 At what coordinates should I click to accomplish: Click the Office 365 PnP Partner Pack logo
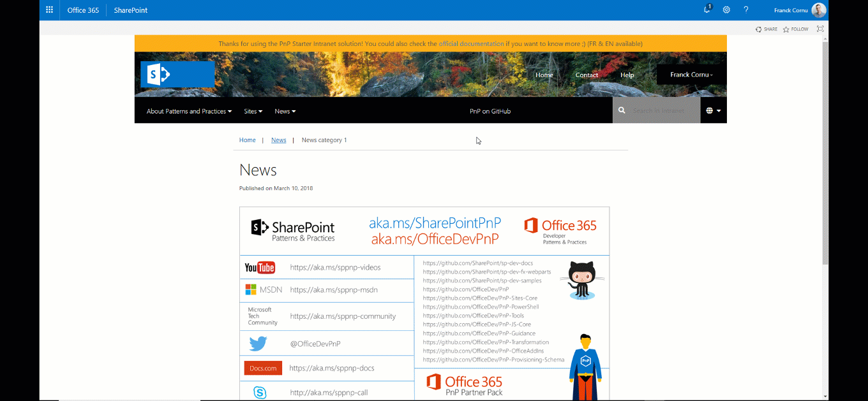(x=464, y=385)
